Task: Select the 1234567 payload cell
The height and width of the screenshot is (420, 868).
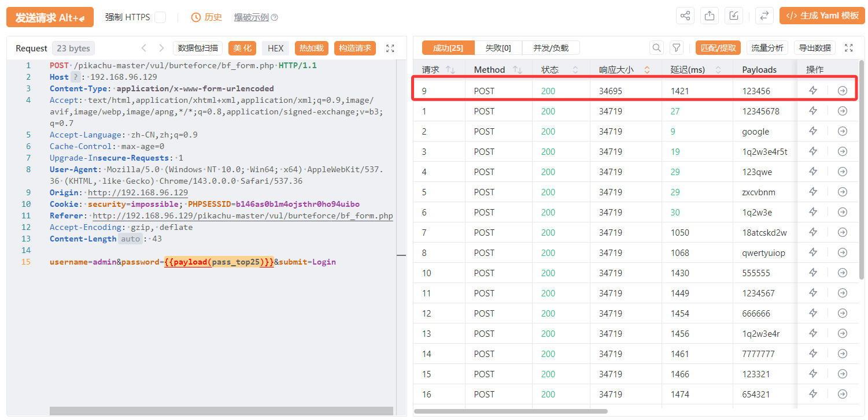Action: coord(765,293)
